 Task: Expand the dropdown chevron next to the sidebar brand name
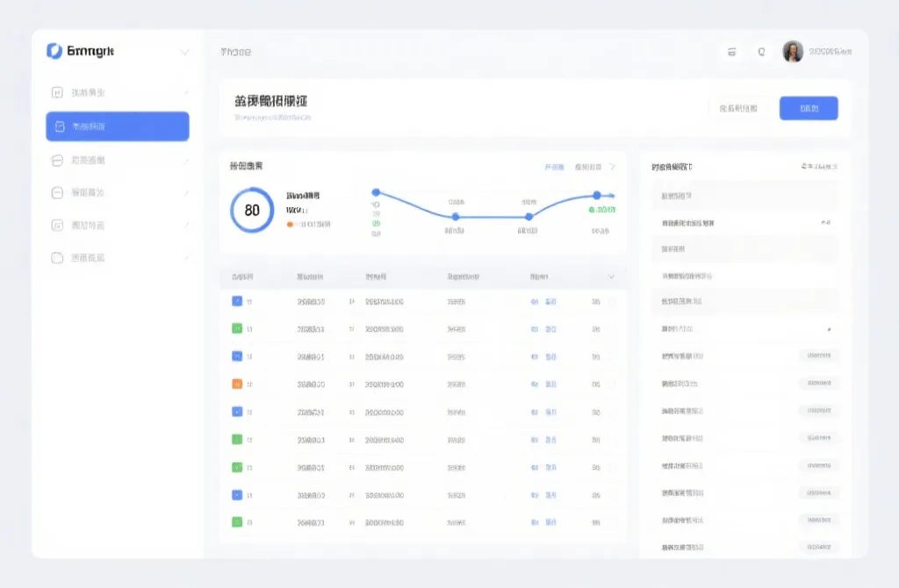[x=184, y=53]
